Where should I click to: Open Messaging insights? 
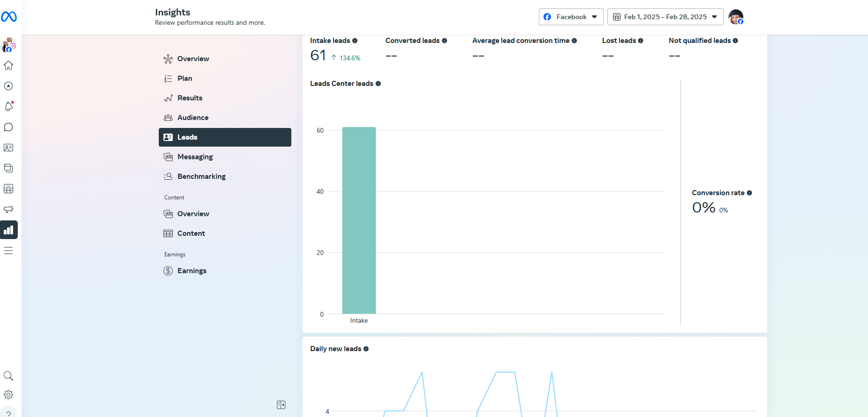point(195,157)
